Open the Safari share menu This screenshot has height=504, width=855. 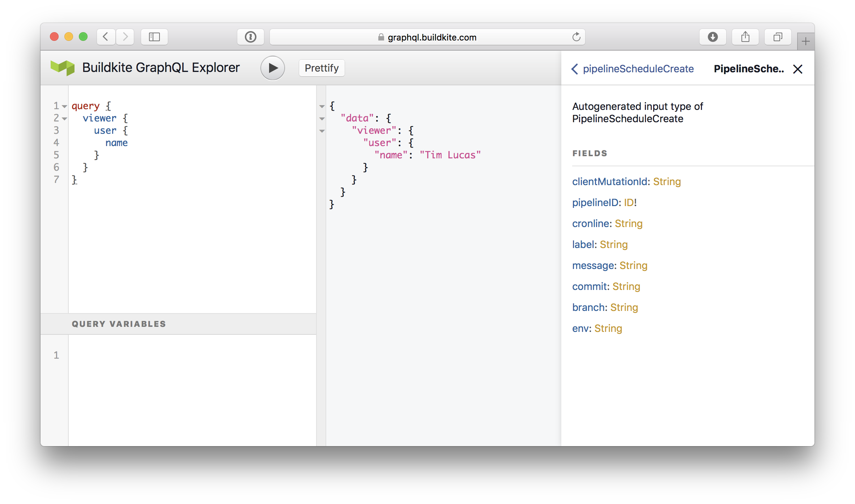pyautogui.click(x=745, y=37)
